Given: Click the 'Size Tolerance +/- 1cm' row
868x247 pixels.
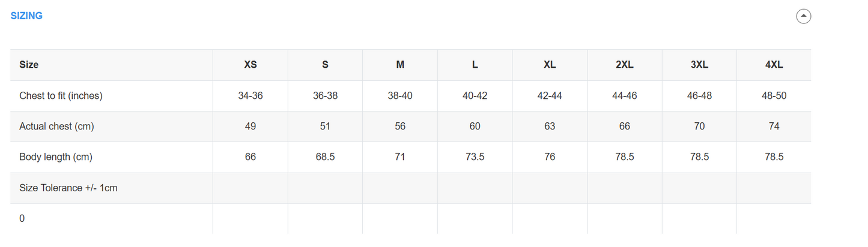Looking at the screenshot, I should pos(68,188).
